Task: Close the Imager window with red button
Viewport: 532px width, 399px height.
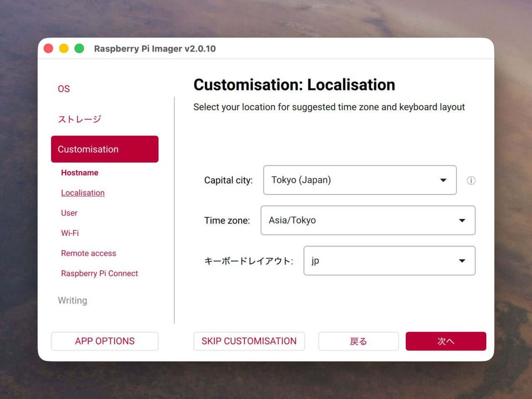Action: tap(49, 49)
